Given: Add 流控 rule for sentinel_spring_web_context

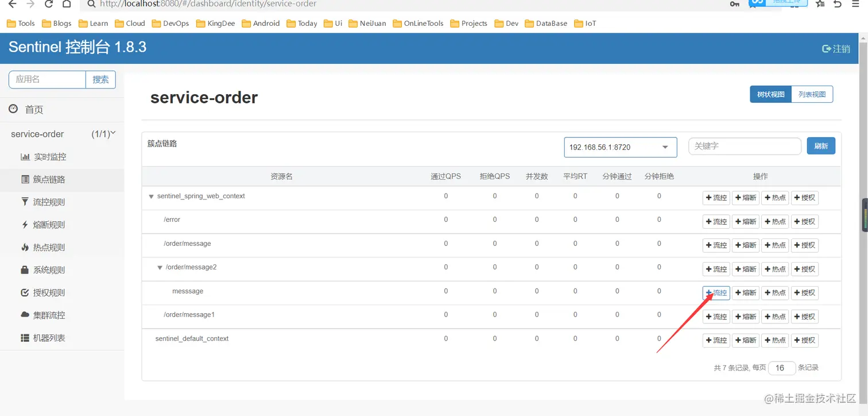Looking at the screenshot, I should pyautogui.click(x=716, y=198).
